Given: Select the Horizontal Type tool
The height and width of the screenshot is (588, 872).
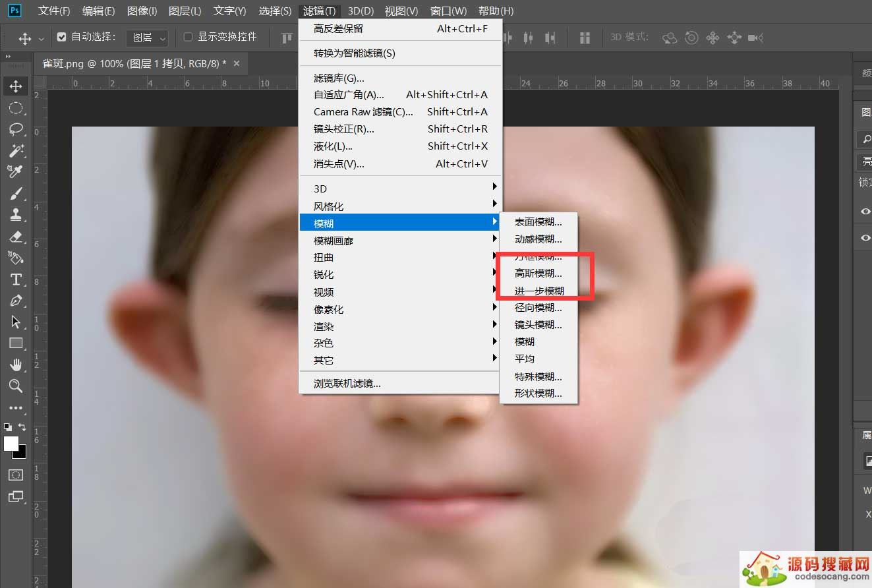Looking at the screenshot, I should tap(16, 279).
